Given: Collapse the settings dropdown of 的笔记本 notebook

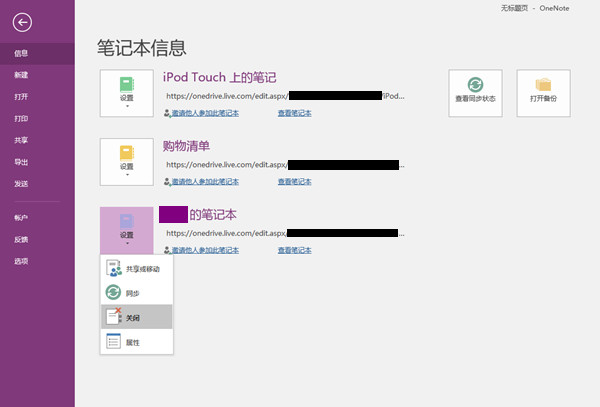Looking at the screenshot, I should (x=127, y=230).
